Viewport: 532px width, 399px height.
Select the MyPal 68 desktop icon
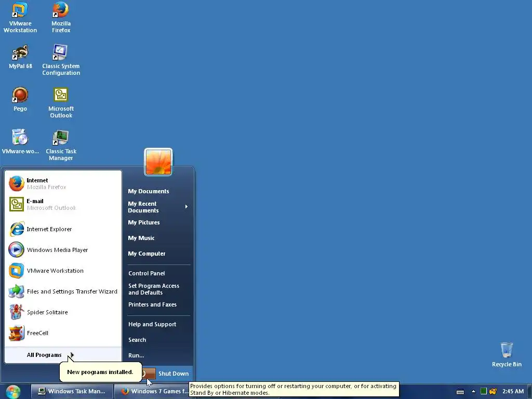(20, 57)
